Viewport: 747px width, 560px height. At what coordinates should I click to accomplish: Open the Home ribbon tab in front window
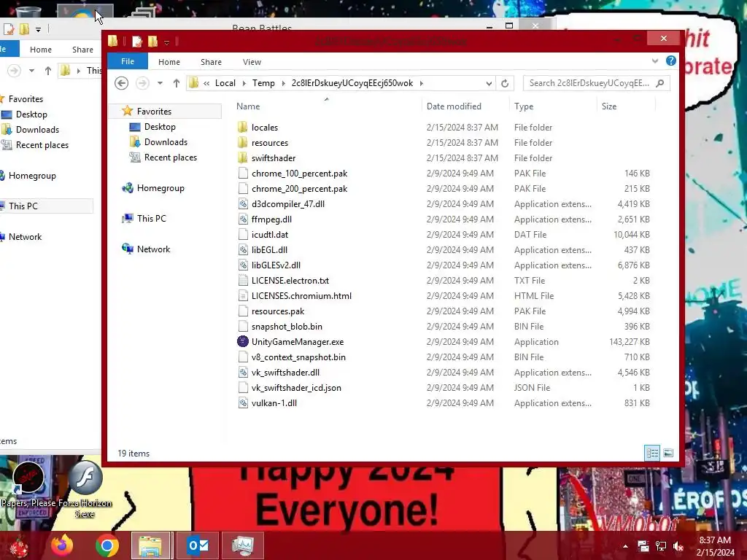pos(169,62)
